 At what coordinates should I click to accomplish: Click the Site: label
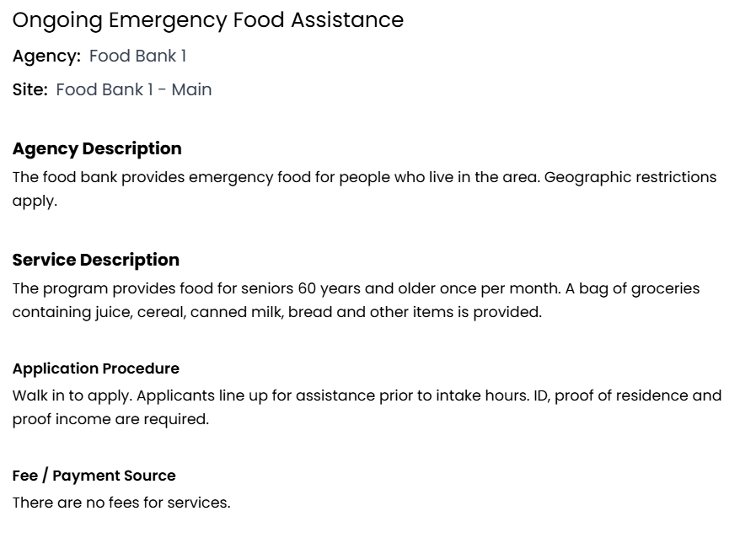[x=29, y=90]
